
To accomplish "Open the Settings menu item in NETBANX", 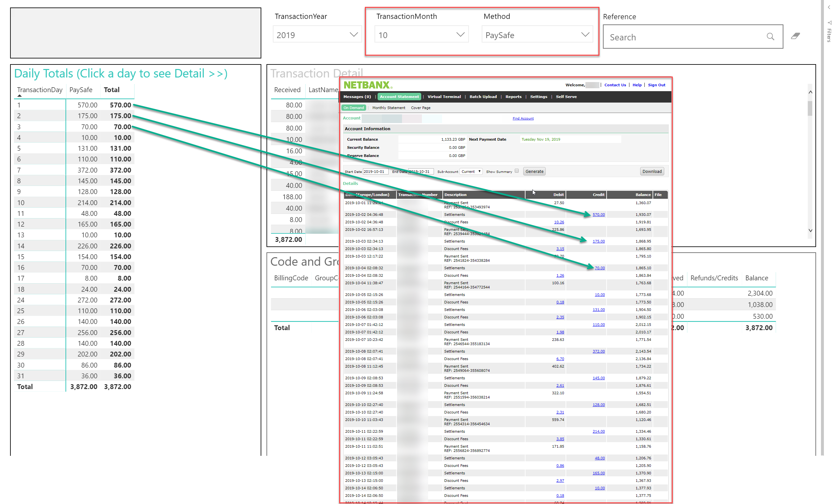I will 539,97.
